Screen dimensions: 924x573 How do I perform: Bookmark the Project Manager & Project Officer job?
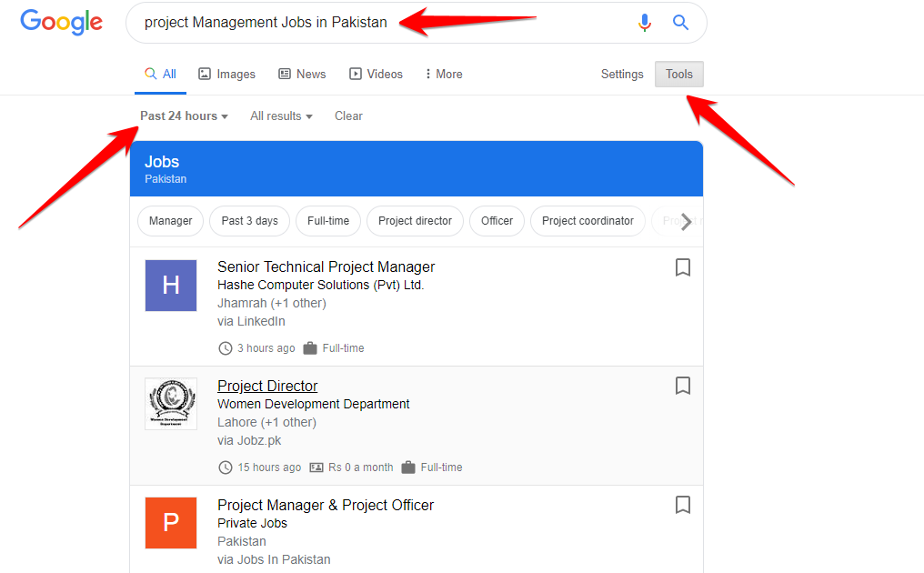(x=682, y=505)
